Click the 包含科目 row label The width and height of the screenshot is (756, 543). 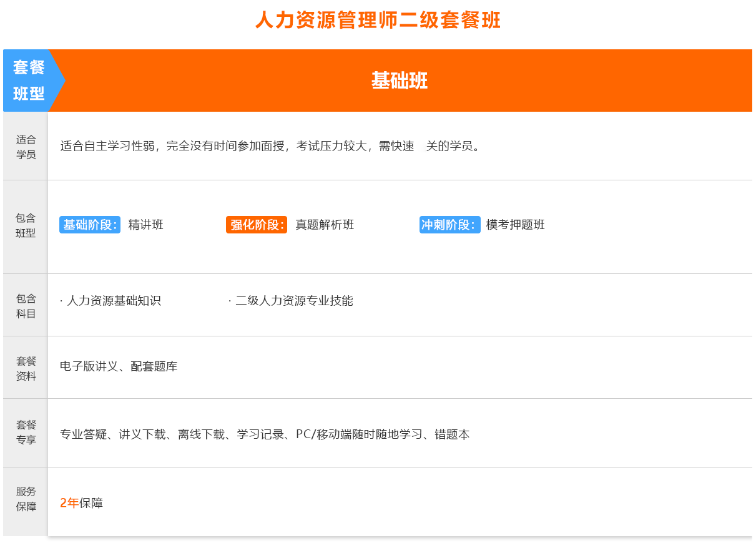[x=26, y=306]
